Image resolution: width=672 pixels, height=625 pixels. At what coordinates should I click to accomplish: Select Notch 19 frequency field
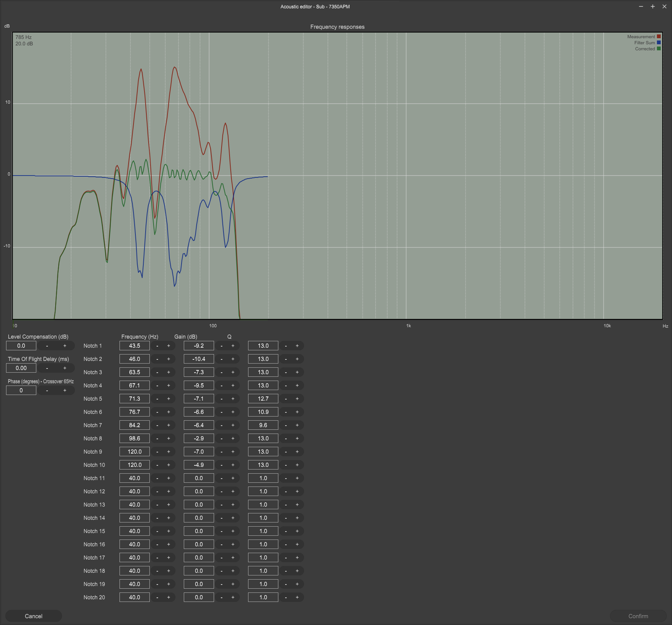click(x=135, y=584)
